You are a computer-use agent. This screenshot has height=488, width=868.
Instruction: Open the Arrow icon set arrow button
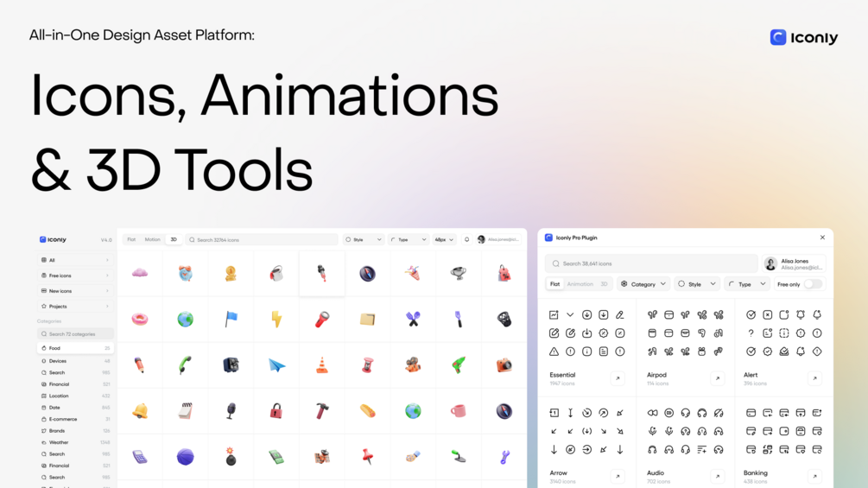(618, 476)
